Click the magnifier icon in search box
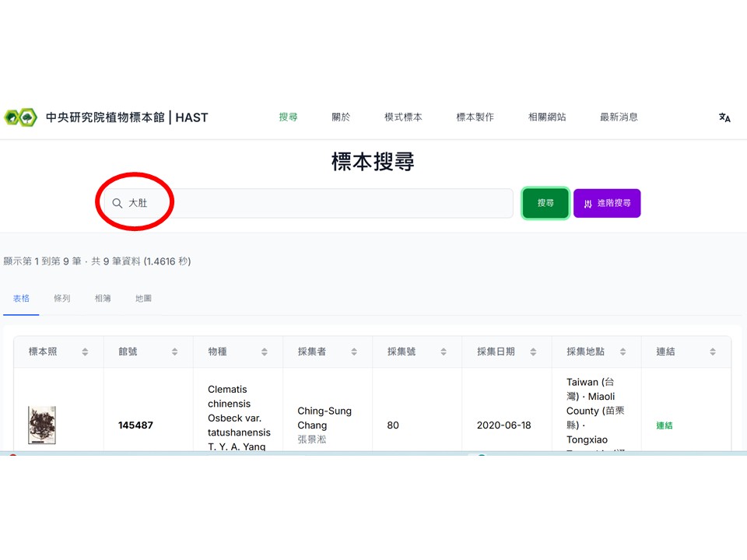Image resolution: width=747 pixels, height=560 pixels. point(117,203)
